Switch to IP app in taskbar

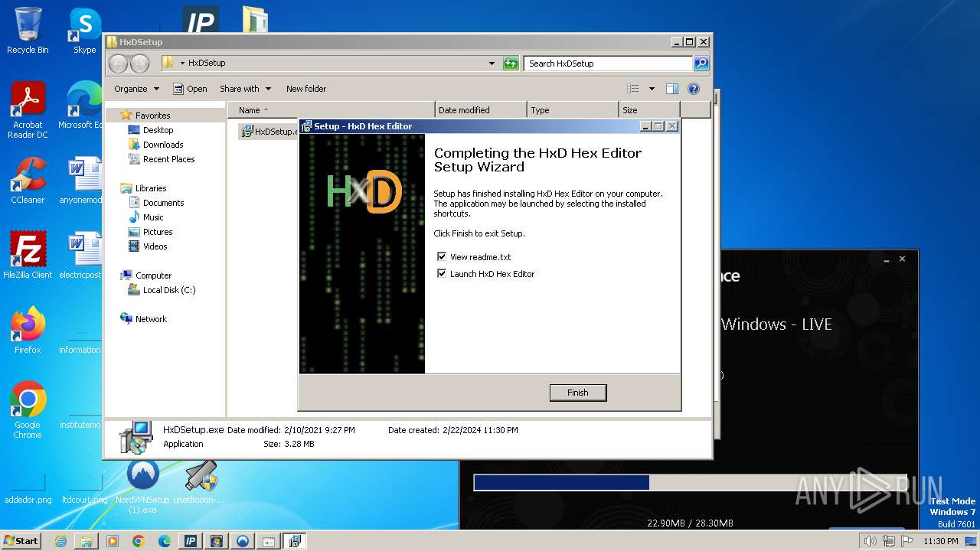[x=191, y=541]
